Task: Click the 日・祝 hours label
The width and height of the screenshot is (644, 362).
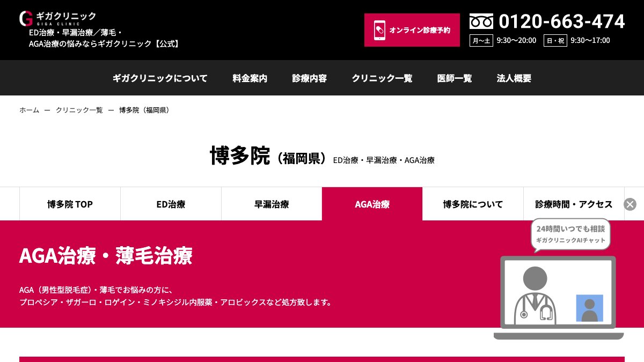Action: pos(555,40)
